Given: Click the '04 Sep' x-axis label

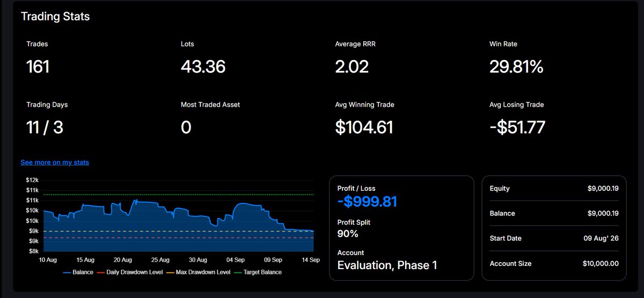Looking at the screenshot, I should coord(236,259).
